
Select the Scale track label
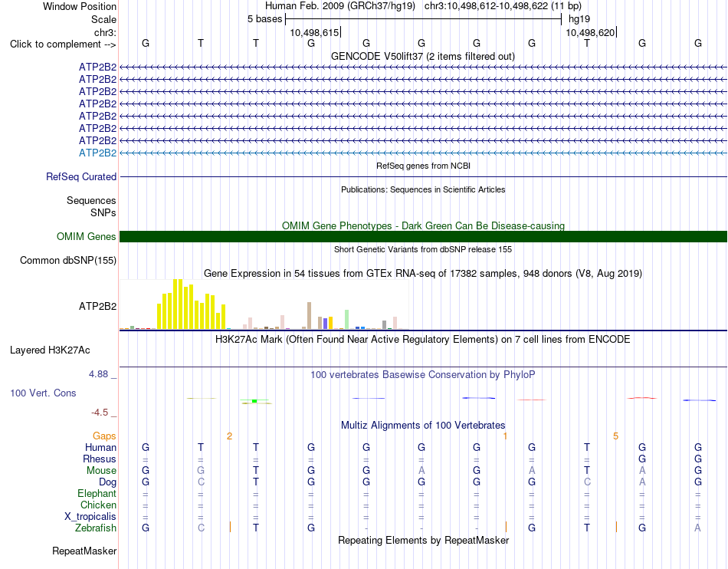(x=103, y=19)
